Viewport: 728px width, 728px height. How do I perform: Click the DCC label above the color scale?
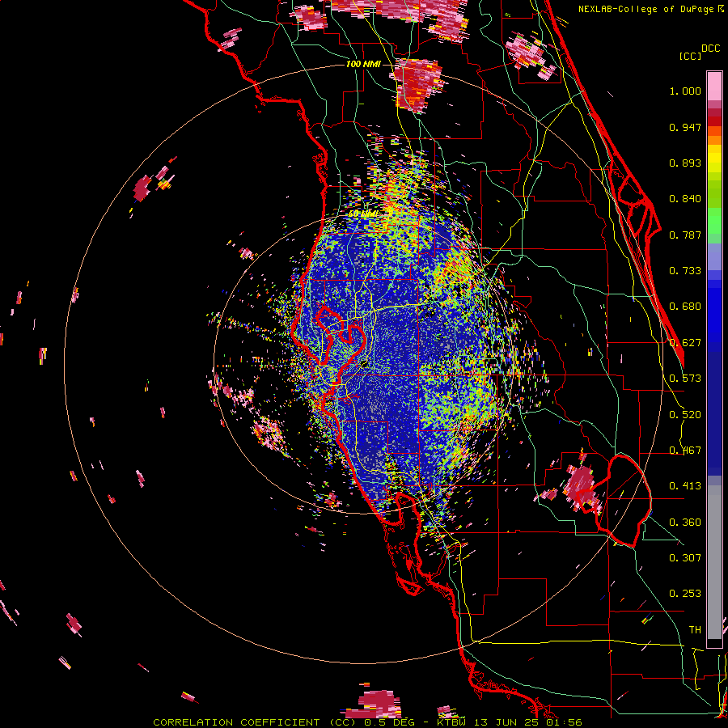click(x=710, y=49)
